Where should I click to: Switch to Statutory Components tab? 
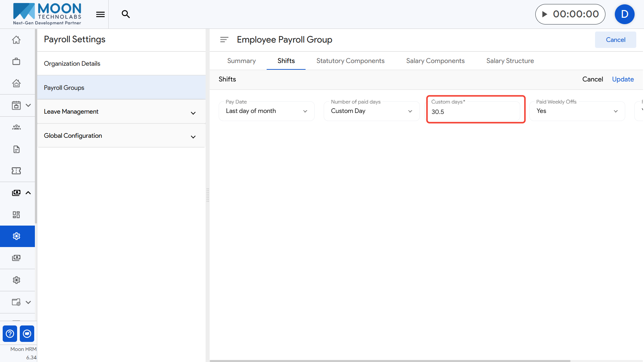pyautogui.click(x=350, y=61)
